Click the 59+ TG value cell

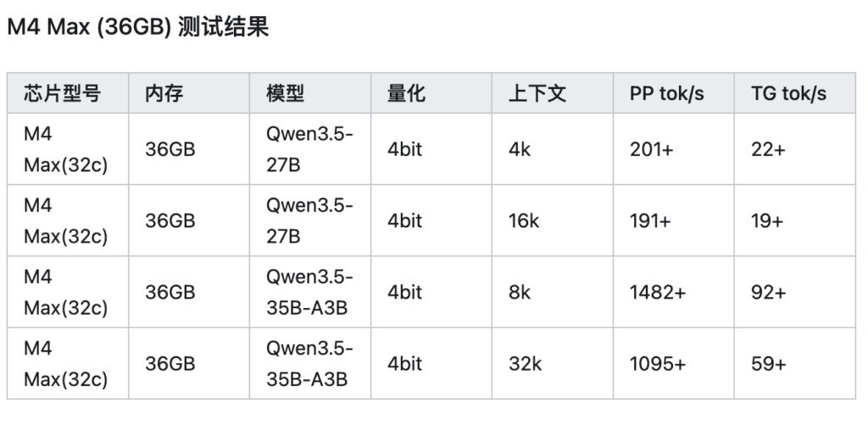tap(795, 363)
